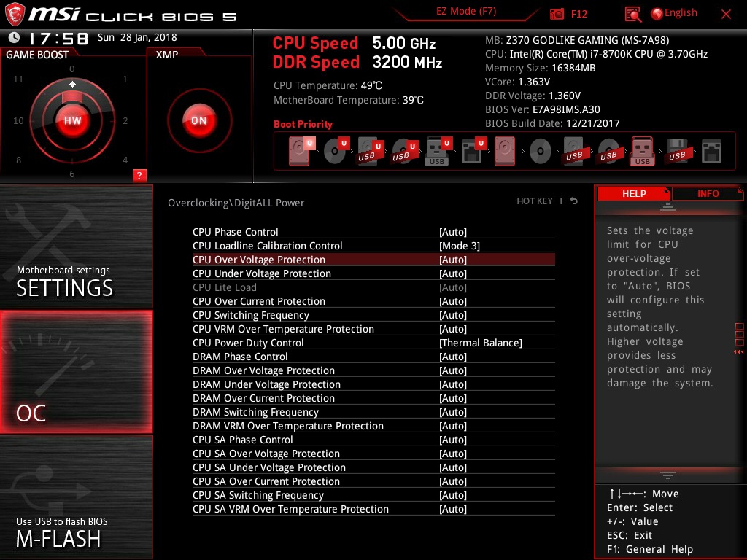Select the UEFI network boot device
This screenshot has height=560, width=747.
(473, 152)
